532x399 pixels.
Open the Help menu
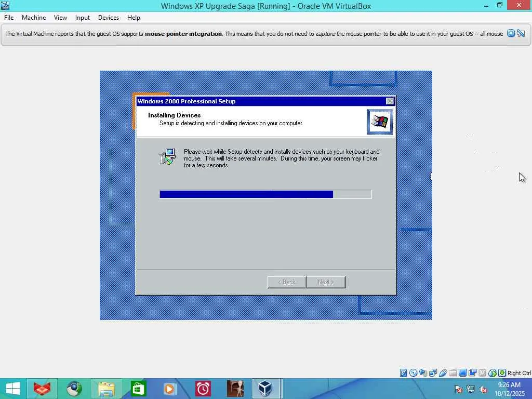(x=134, y=18)
